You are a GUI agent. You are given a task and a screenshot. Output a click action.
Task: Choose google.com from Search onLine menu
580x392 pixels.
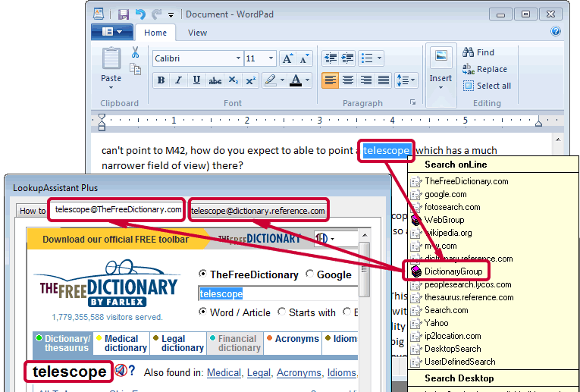click(445, 194)
